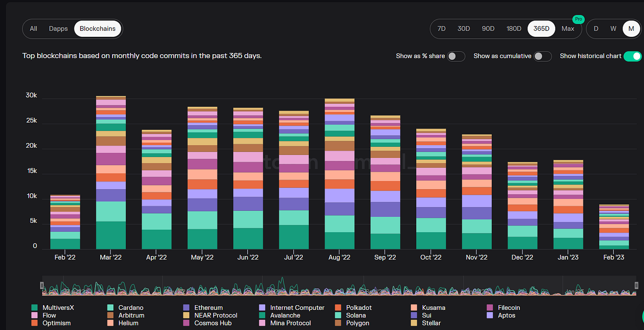644x330 pixels.
Task: Click the Nov '22 stacked bar
Action: click(477, 192)
